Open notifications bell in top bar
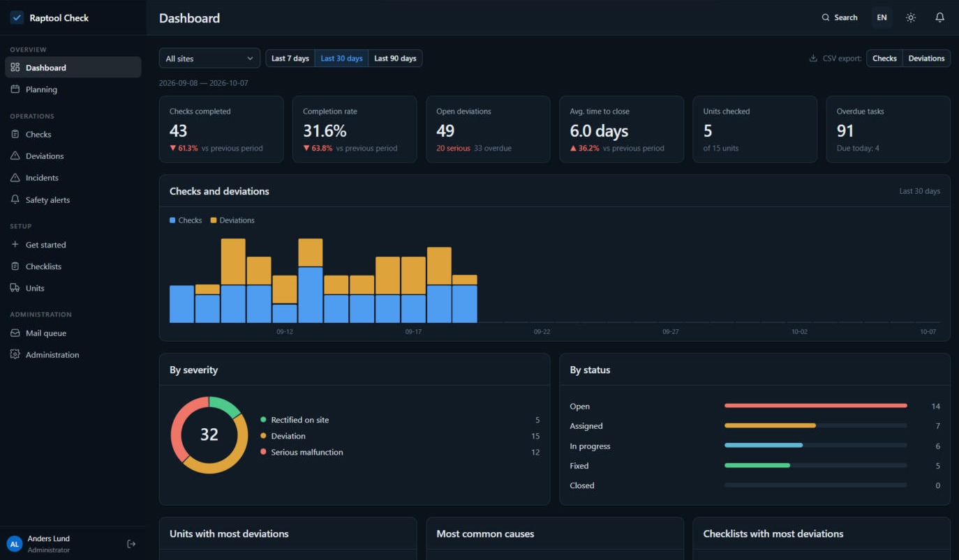Viewport: 959px width, 560px height. tap(940, 17)
